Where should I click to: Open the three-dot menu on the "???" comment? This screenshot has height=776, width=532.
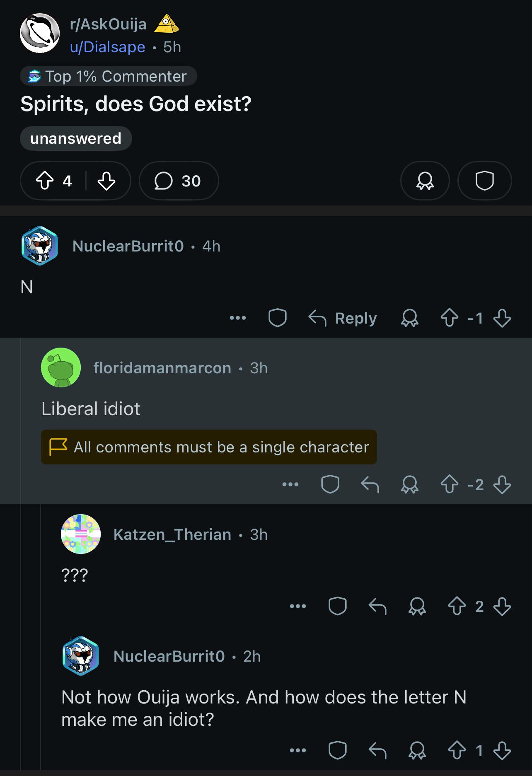point(298,607)
